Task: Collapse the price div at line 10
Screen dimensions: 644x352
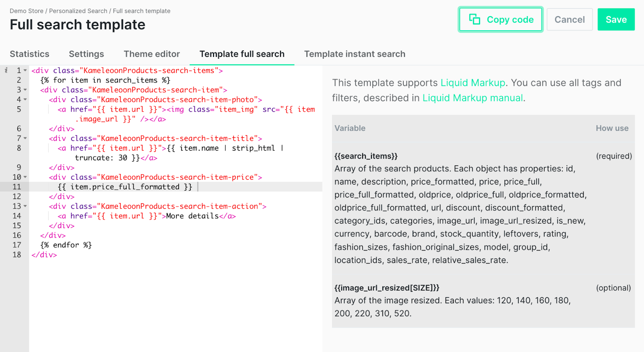Action: click(25, 177)
